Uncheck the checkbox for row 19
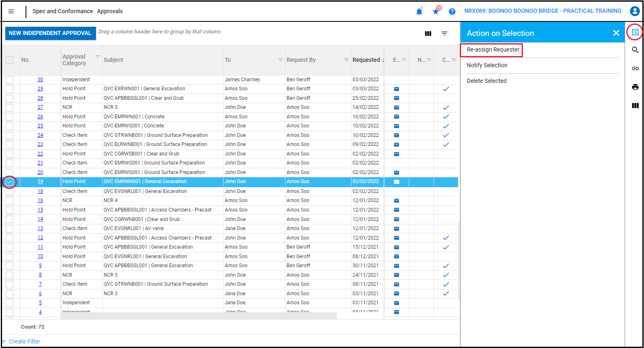The width and height of the screenshot is (644, 348). pyautogui.click(x=9, y=182)
